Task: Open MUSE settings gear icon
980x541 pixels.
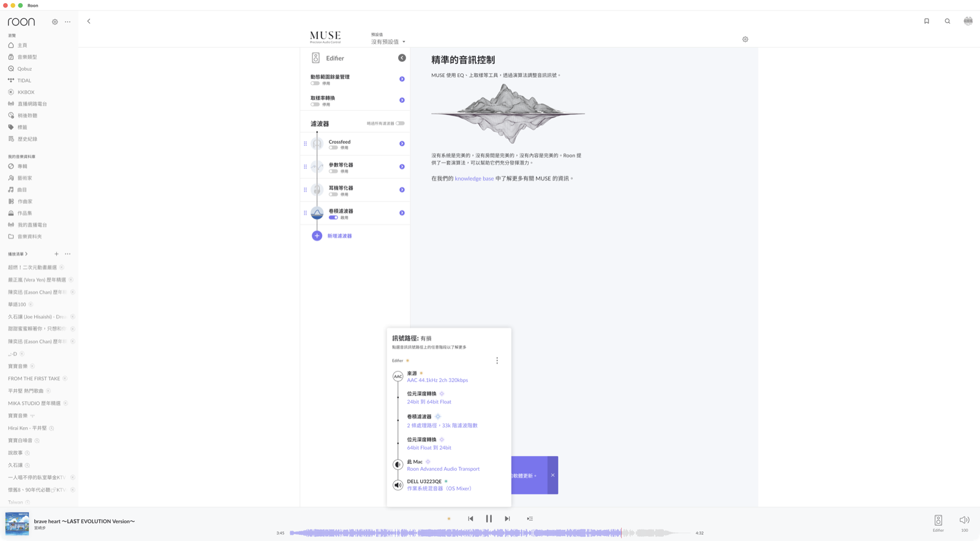Action: point(745,39)
